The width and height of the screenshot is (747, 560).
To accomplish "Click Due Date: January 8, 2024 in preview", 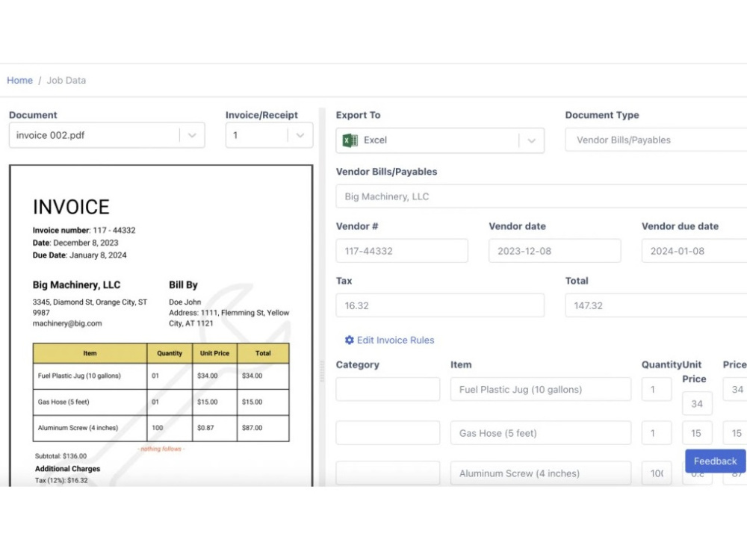I will pos(80,255).
